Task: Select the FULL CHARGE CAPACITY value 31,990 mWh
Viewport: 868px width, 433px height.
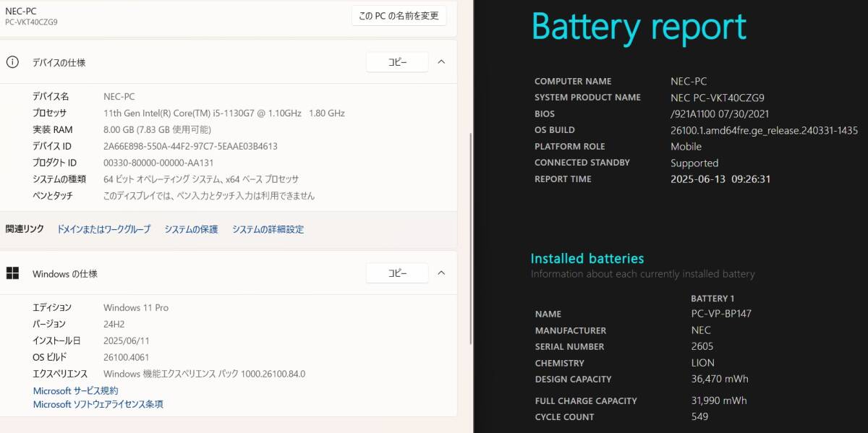Action: pyautogui.click(x=719, y=400)
